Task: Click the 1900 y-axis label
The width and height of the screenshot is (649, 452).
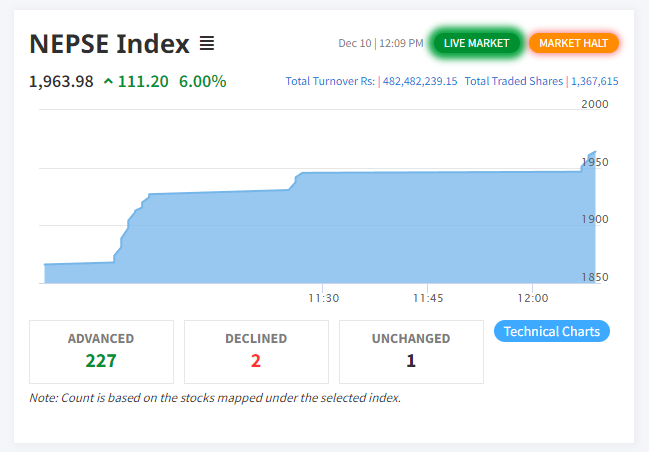Action: tap(594, 219)
